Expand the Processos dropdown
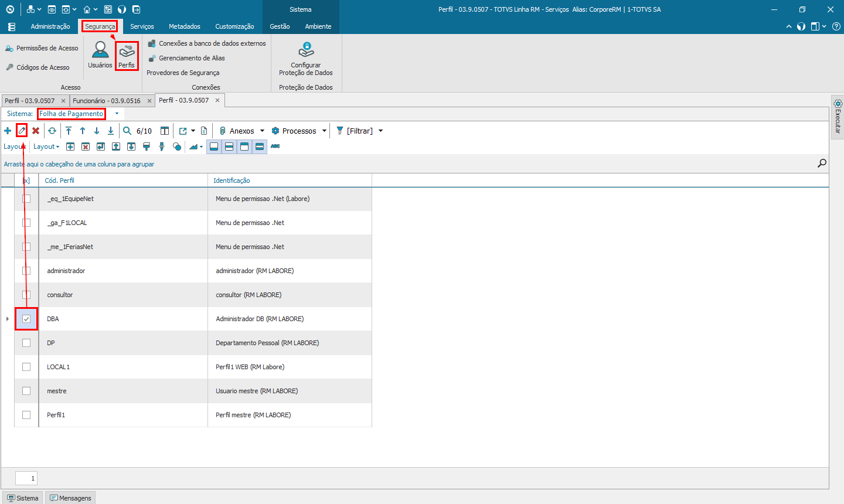 pyautogui.click(x=324, y=131)
